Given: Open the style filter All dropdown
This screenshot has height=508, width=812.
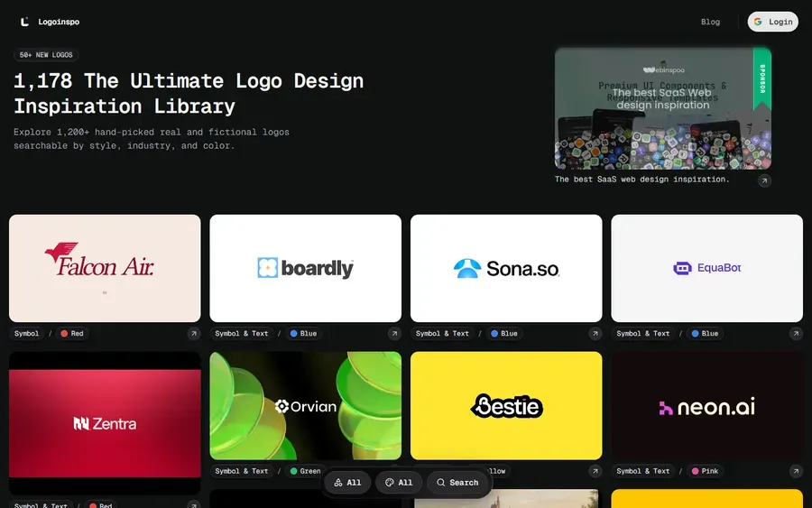Looking at the screenshot, I should pyautogui.click(x=347, y=483).
